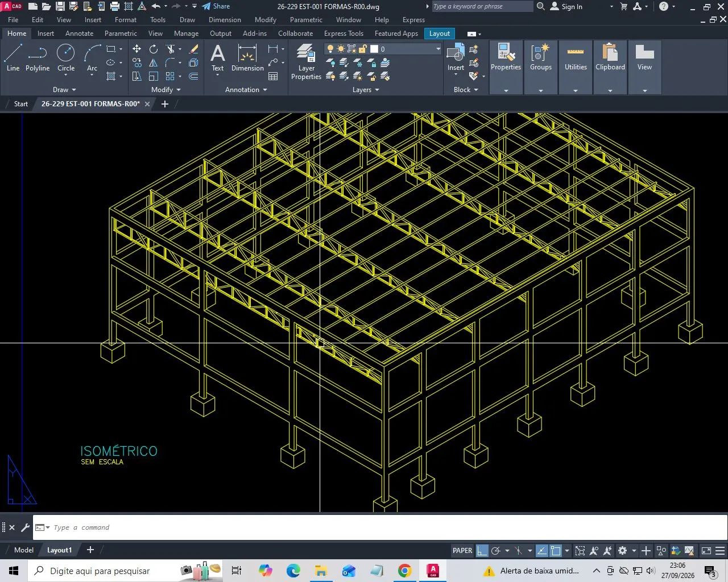Expand the Block panel
Viewport: 728px width, 582px height.
pyautogui.click(x=466, y=90)
